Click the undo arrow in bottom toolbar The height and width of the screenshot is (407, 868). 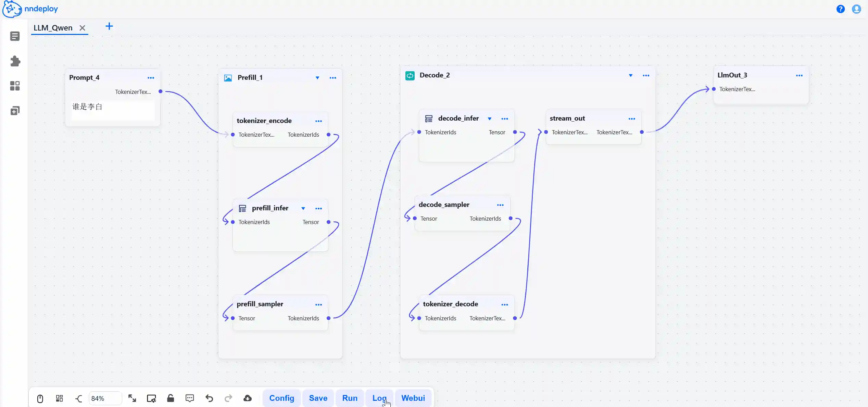(x=209, y=398)
